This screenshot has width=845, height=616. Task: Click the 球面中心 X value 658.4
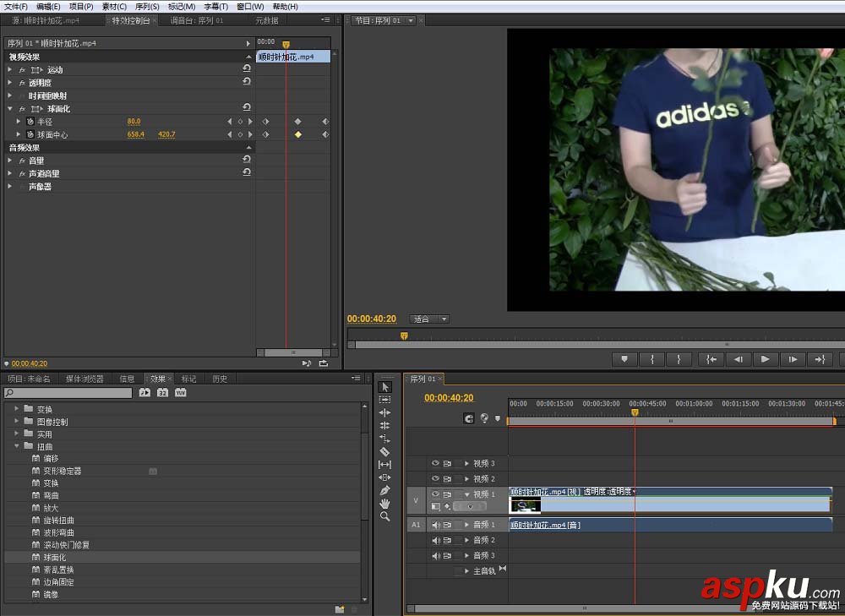(135, 134)
